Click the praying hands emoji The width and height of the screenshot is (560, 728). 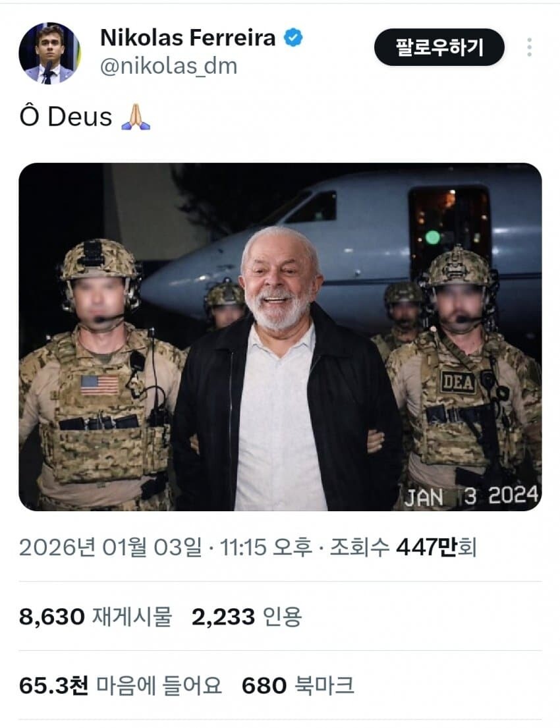[x=136, y=117]
